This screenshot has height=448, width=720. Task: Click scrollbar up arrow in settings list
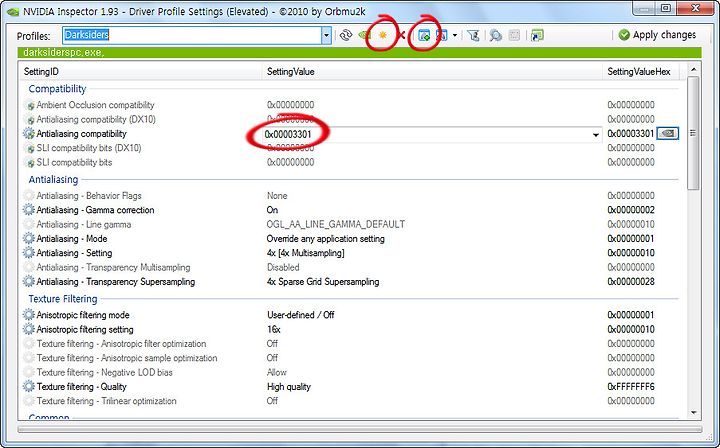pos(693,69)
